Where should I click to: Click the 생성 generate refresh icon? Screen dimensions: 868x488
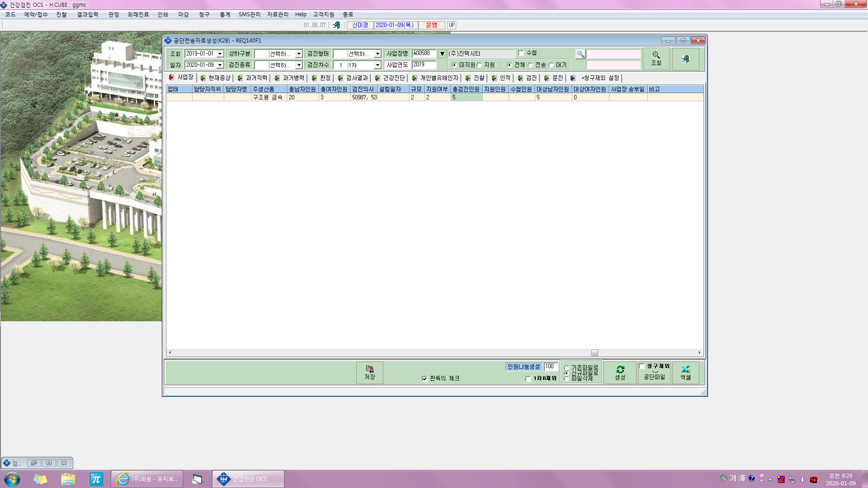point(620,373)
